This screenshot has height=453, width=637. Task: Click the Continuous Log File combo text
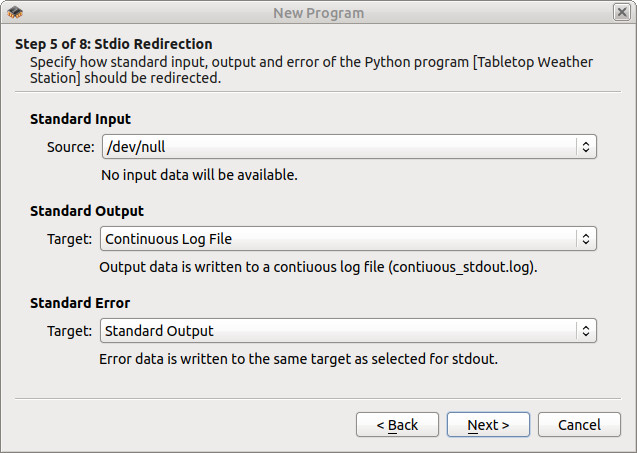168,239
